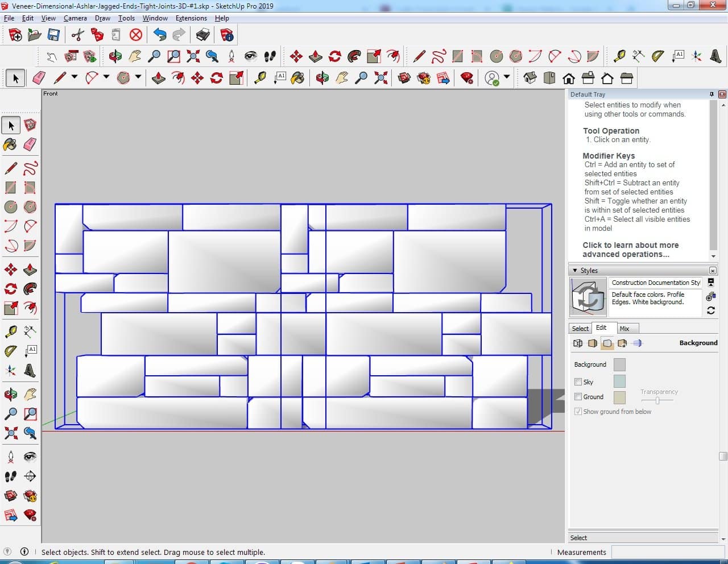Open the Extensions menu

tap(191, 18)
